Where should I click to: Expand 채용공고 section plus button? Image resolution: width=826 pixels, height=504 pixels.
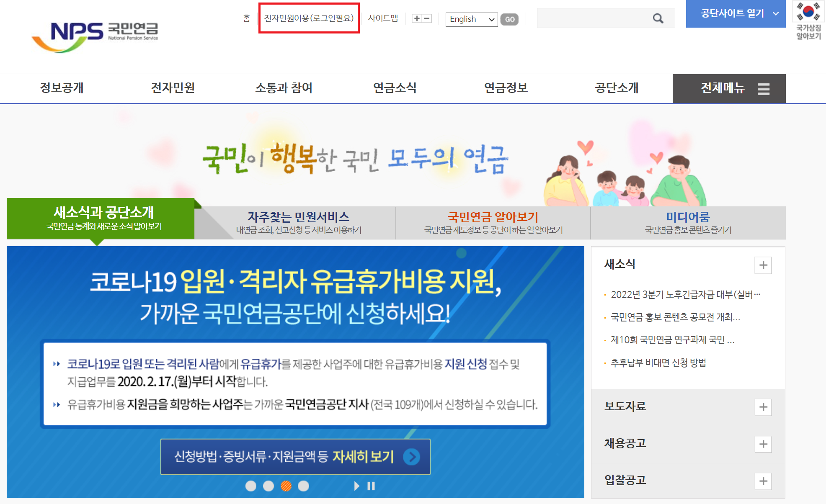click(x=763, y=444)
